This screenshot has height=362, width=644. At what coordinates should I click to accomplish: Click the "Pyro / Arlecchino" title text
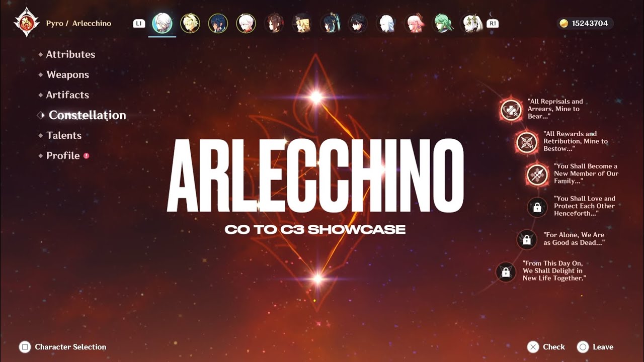(78, 24)
